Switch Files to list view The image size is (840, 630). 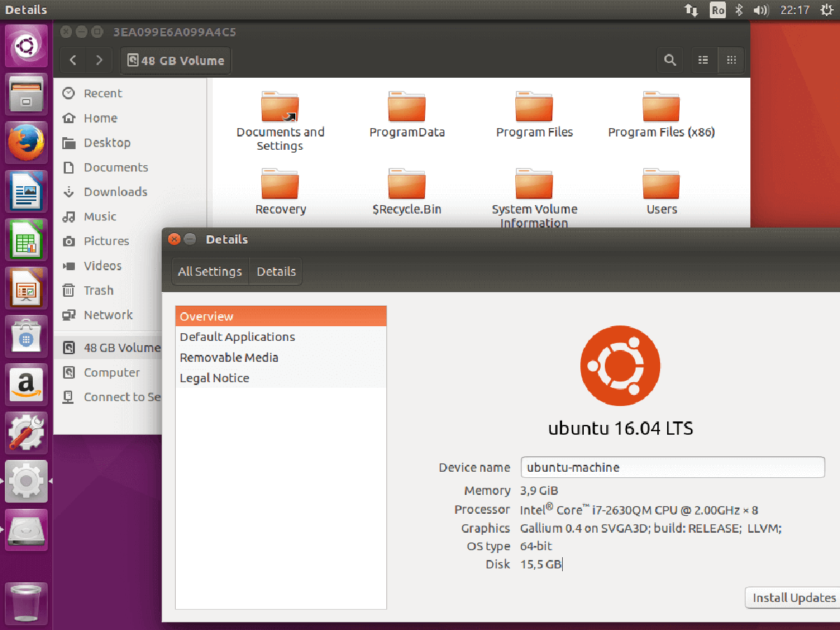pyautogui.click(x=703, y=60)
